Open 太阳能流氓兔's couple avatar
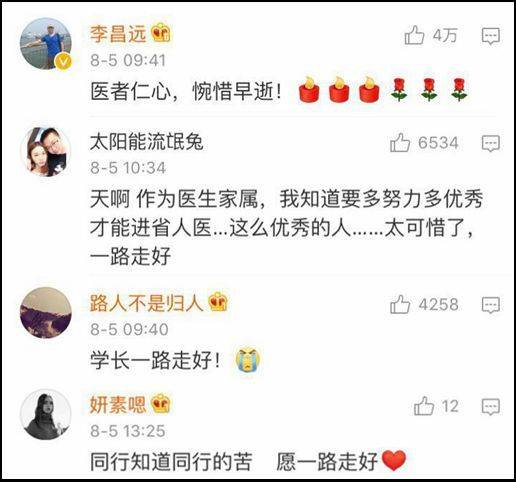This screenshot has width=516, height=482. pyautogui.click(x=46, y=151)
